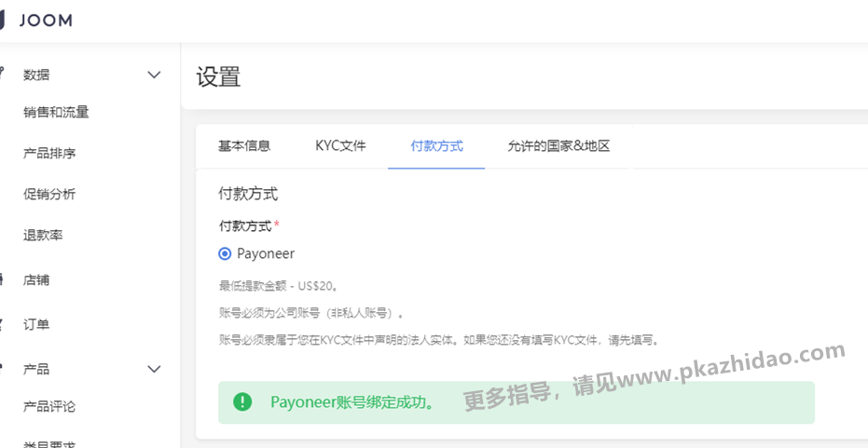
Task: Select the Payoneer radio button
Action: click(x=225, y=254)
